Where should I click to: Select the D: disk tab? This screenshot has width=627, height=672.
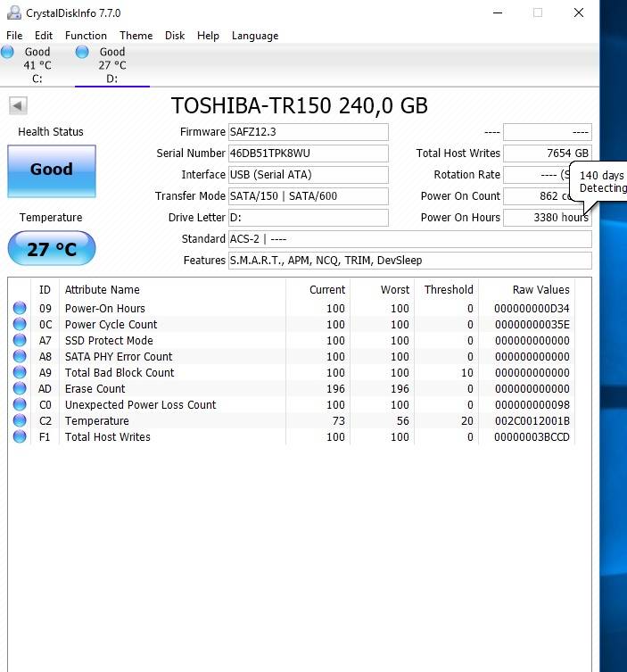pos(111,65)
